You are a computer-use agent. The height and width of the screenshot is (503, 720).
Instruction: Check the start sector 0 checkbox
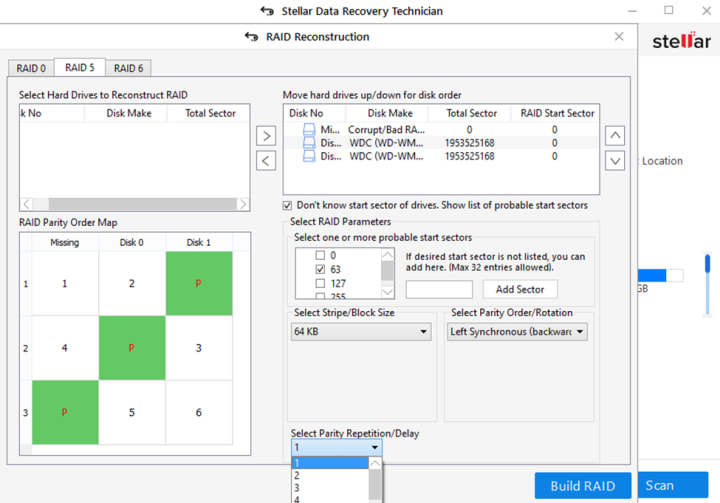(x=320, y=255)
